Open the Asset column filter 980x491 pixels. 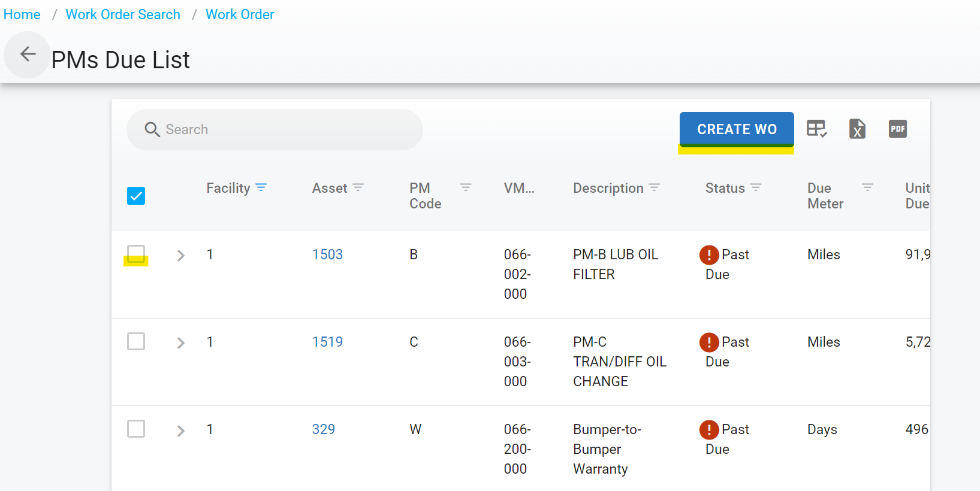(x=358, y=187)
